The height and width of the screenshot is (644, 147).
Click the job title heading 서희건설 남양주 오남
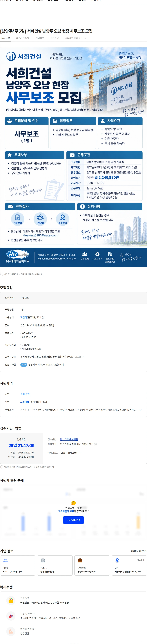coord(46,31)
